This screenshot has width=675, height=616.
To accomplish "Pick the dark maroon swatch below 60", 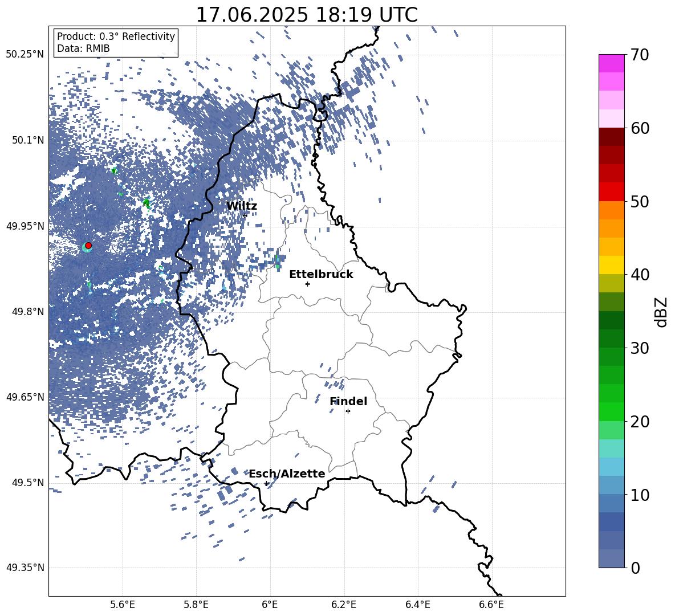I will 611,137.
